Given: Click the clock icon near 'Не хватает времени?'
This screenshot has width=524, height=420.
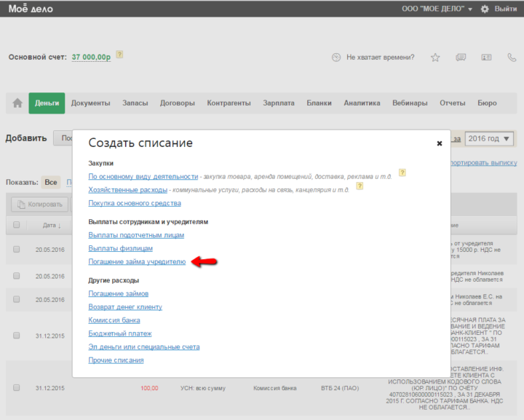Looking at the screenshot, I should click(336, 58).
